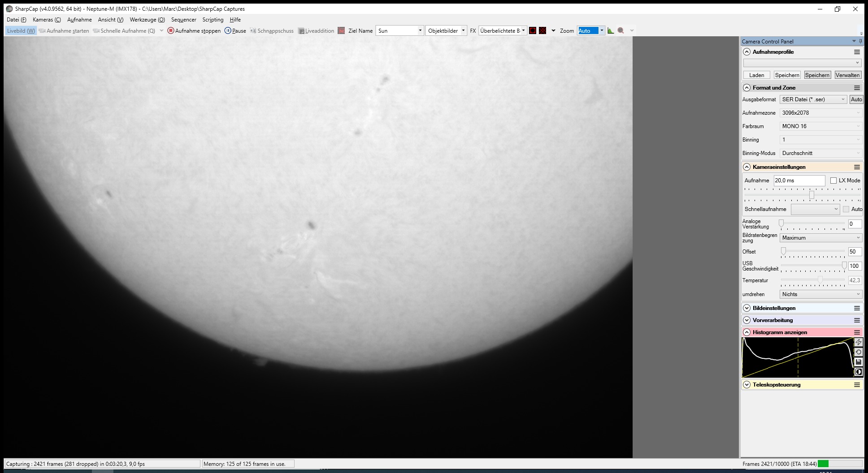
Task: Click the red circle overlay icon
Action: [533, 31]
